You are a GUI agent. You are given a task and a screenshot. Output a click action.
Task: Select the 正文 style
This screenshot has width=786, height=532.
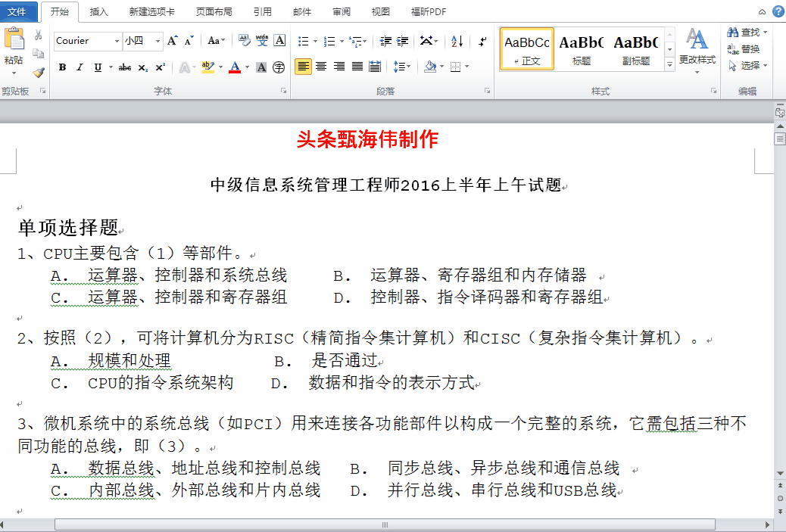pyautogui.click(x=527, y=48)
